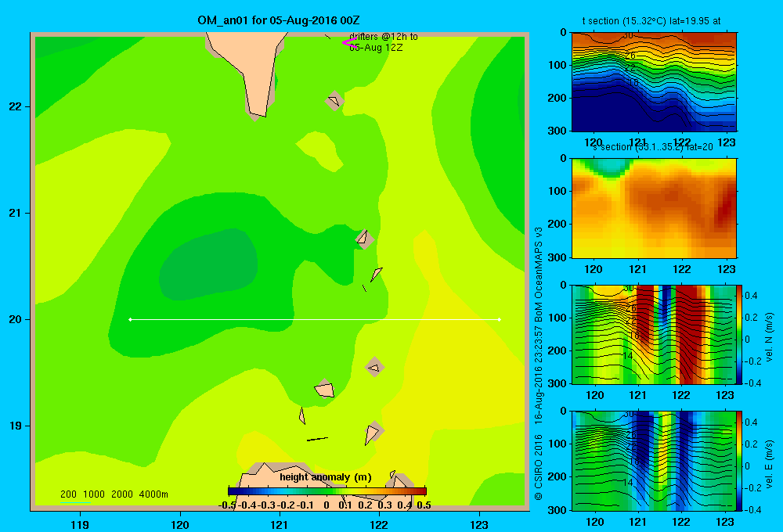Click the '0.4' tick on vel. N colorbar
783x532 pixels.
point(752,296)
